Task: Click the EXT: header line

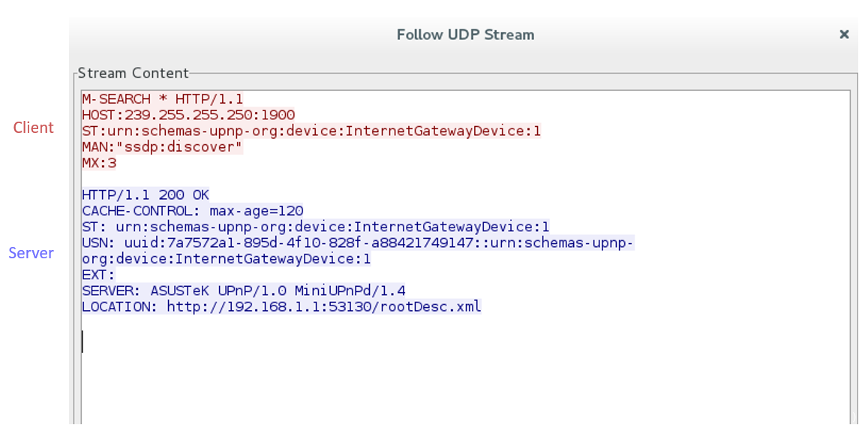Action: tap(98, 275)
